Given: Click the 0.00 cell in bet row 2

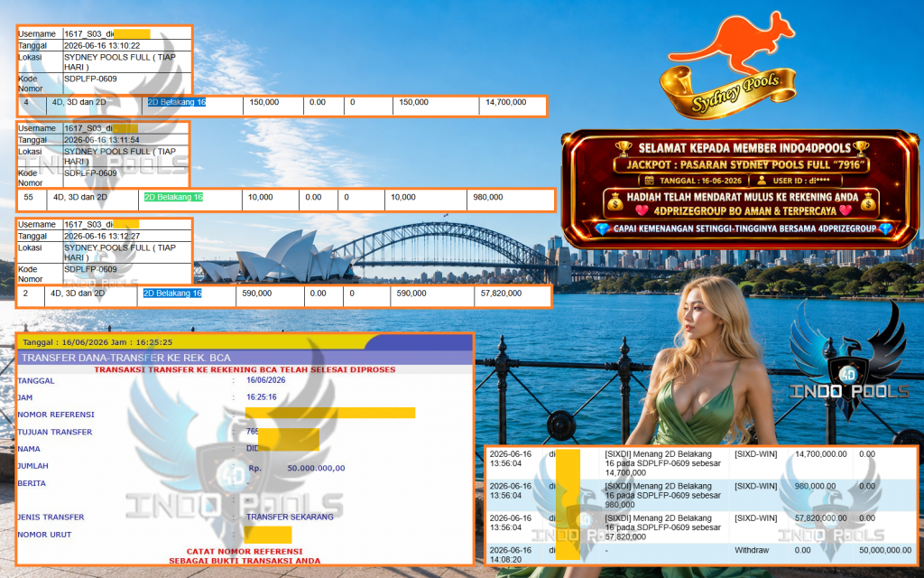Looking at the screenshot, I should coord(319,294).
